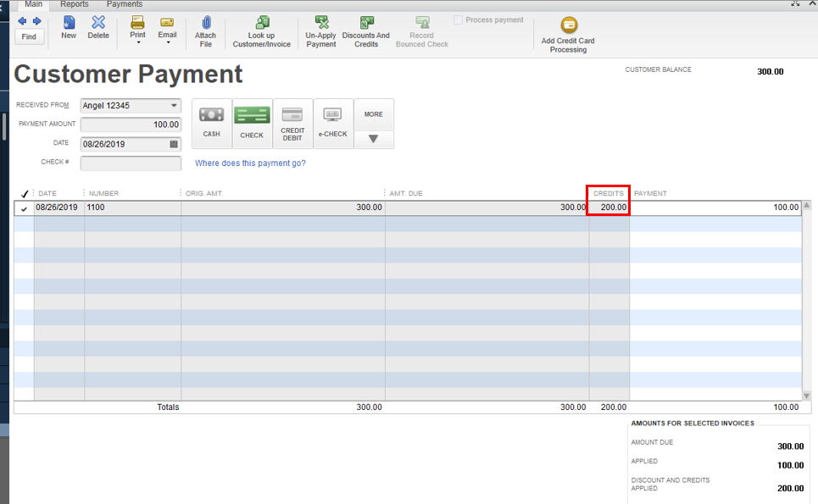Click the PAYMENT column header
The height and width of the screenshot is (504, 818).
click(x=650, y=193)
